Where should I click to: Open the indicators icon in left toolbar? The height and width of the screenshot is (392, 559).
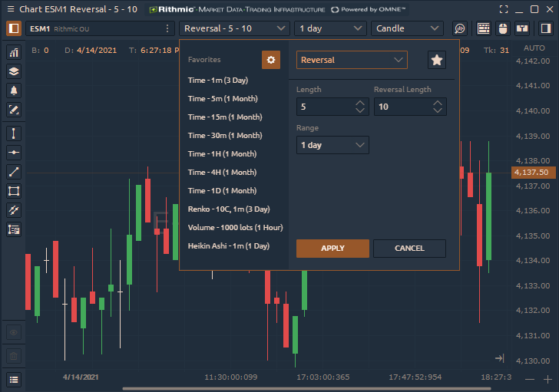coord(14,53)
